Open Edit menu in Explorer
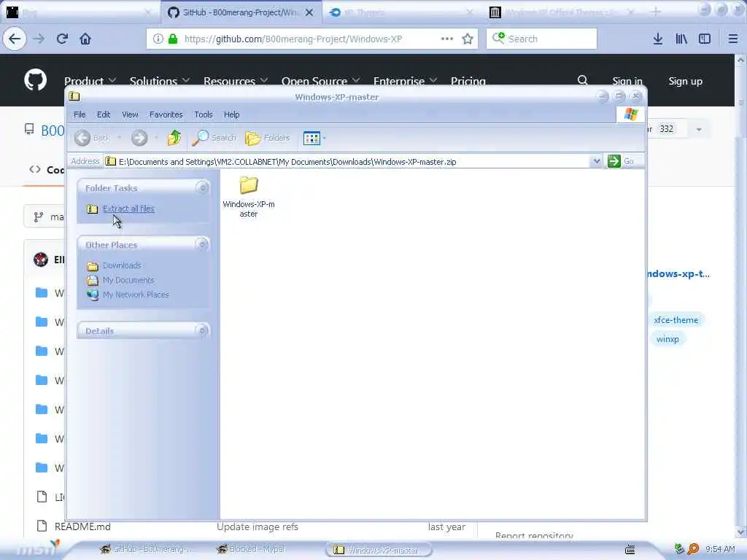The width and height of the screenshot is (747, 560). tap(104, 114)
